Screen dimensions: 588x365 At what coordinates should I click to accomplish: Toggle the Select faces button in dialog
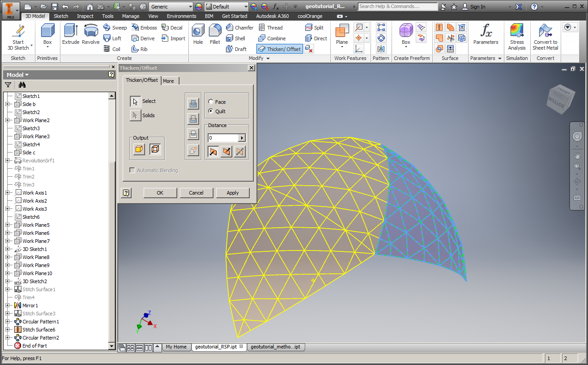pyautogui.click(x=136, y=102)
